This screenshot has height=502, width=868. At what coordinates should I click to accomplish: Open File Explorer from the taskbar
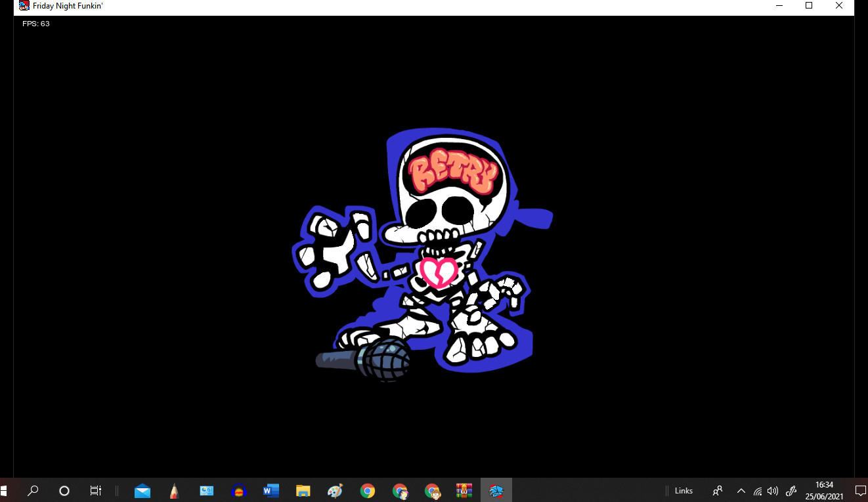[303, 490]
